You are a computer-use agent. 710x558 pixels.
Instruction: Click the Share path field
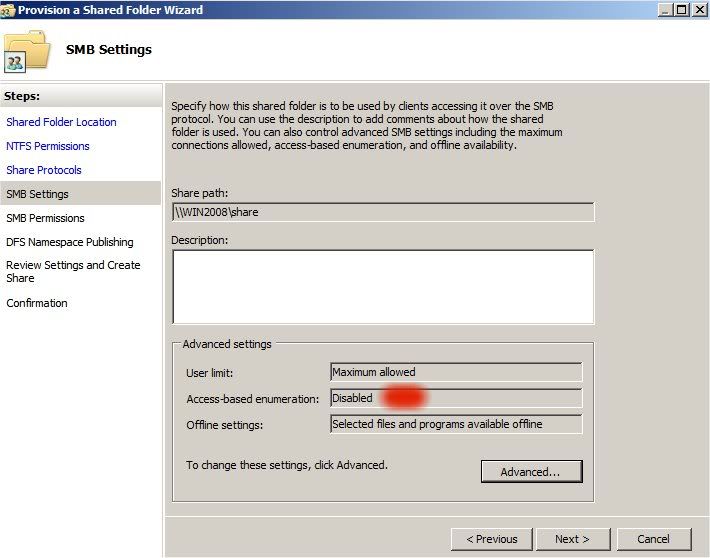[383, 212]
